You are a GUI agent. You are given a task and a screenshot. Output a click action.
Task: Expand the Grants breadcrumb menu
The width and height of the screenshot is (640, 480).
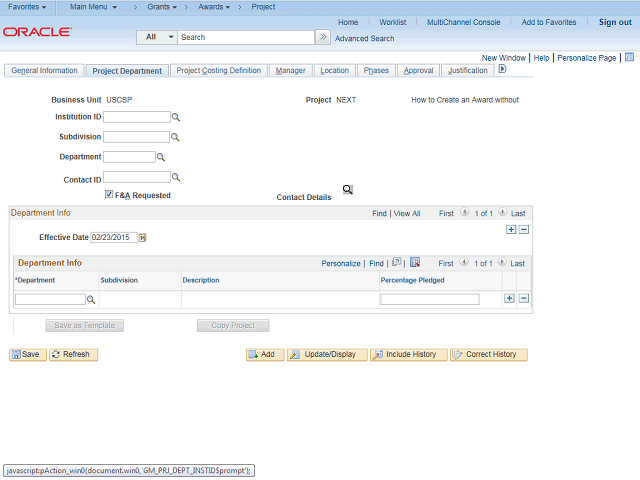[162, 7]
